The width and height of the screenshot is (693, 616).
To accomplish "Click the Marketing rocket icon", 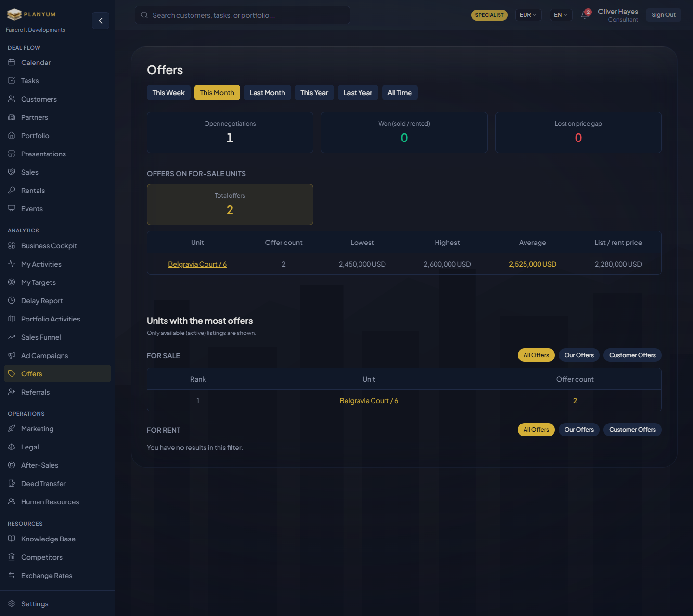I will coord(12,428).
